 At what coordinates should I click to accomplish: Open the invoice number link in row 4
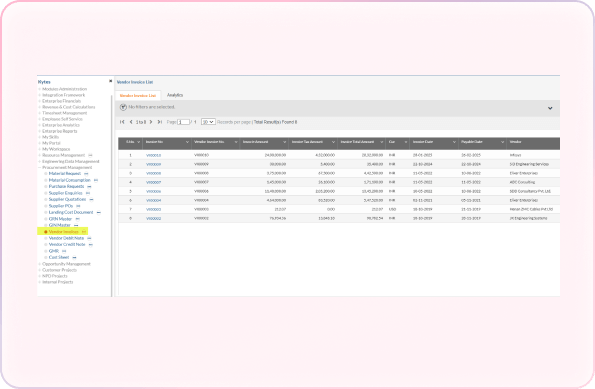[153, 183]
